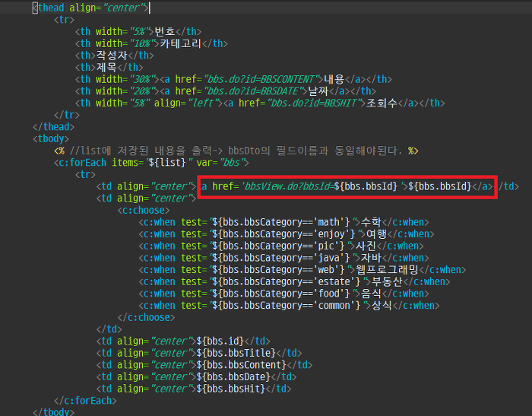Click the width="30%" attribute value
Viewport: 532px width, 416px height.
(x=141, y=79)
